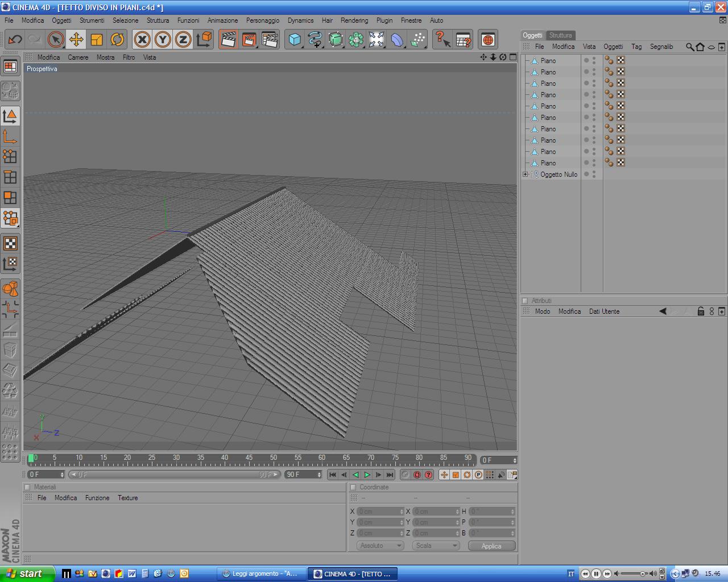Add a Cube primitive object
The image size is (728, 582).
294,39
